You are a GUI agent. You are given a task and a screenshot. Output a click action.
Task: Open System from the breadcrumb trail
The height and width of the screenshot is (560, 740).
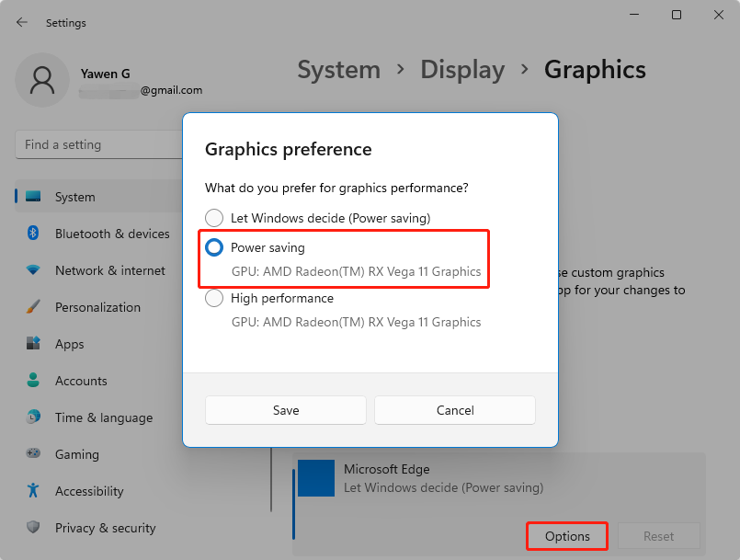pyautogui.click(x=338, y=69)
